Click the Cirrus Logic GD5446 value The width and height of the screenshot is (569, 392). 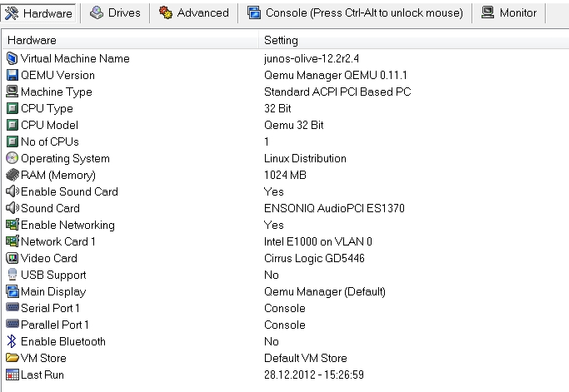[x=314, y=259]
